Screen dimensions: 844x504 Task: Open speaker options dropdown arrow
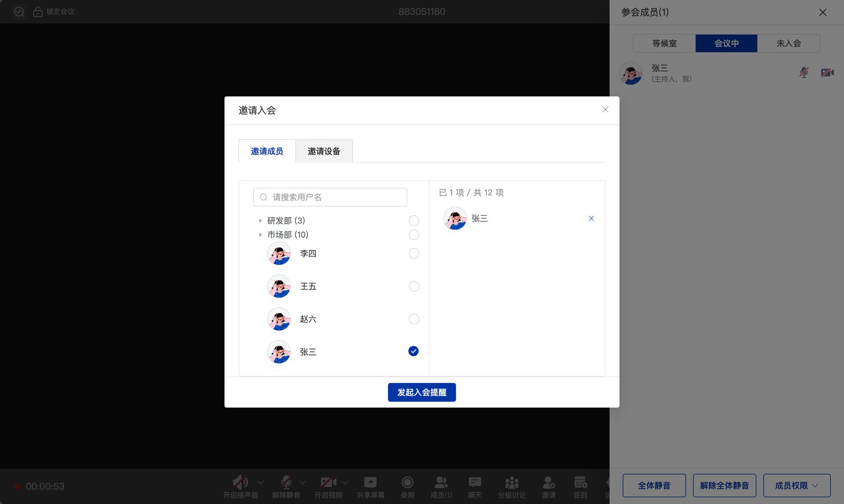(x=261, y=482)
